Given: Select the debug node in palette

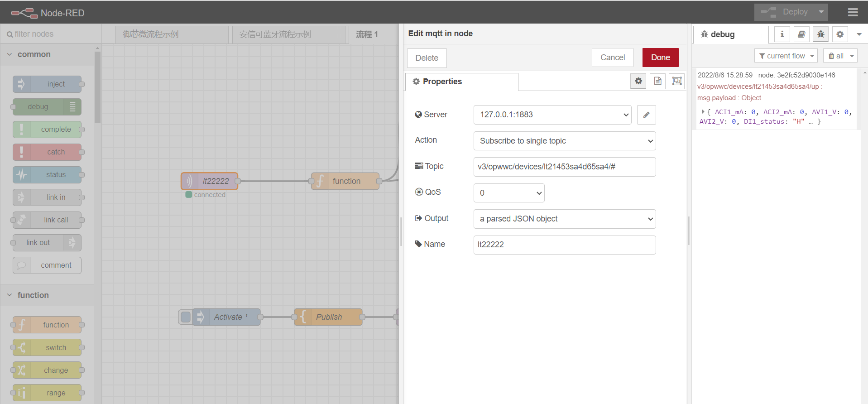Looking at the screenshot, I should click(47, 107).
